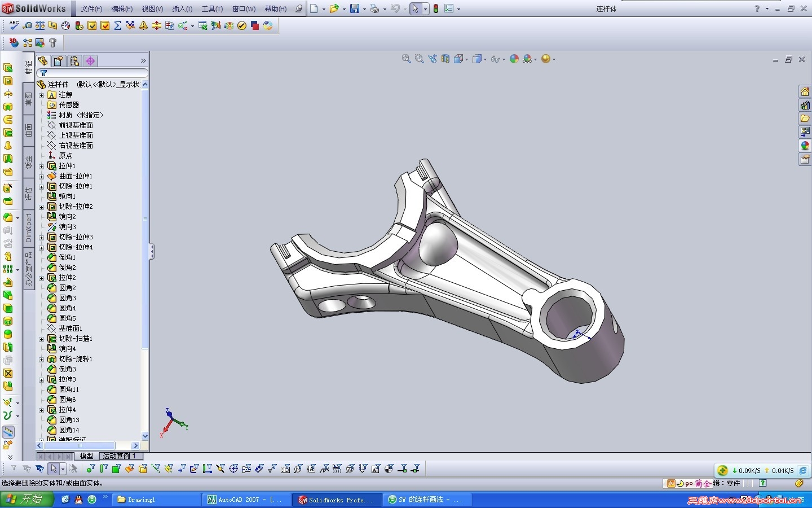Screen dimensions: 812x508
Task: Click the filter edges icon
Action: click(104, 468)
